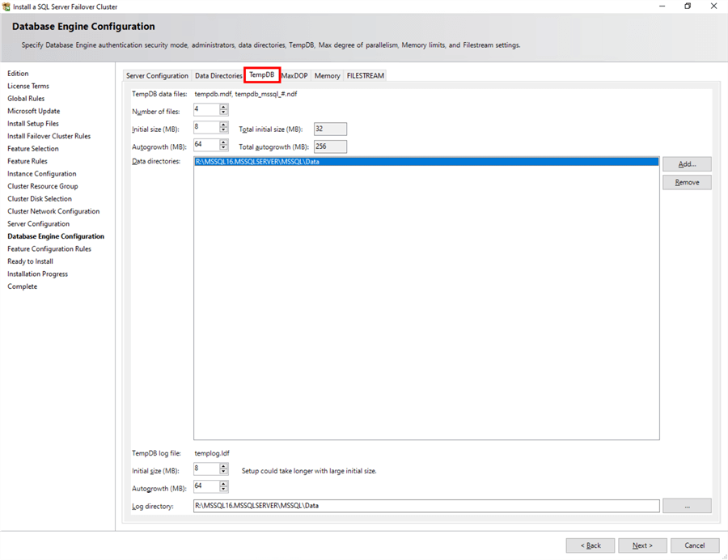
Task: Increase log file Initial size with up arrow
Action: 224,466
